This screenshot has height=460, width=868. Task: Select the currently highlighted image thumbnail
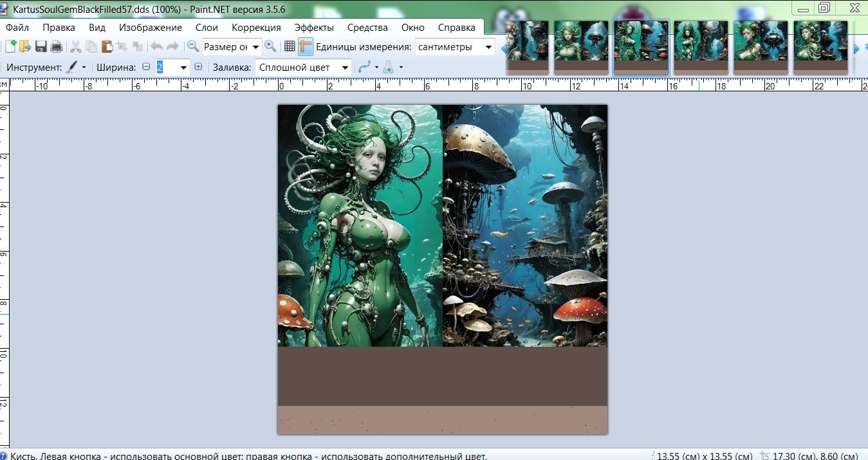[641, 46]
